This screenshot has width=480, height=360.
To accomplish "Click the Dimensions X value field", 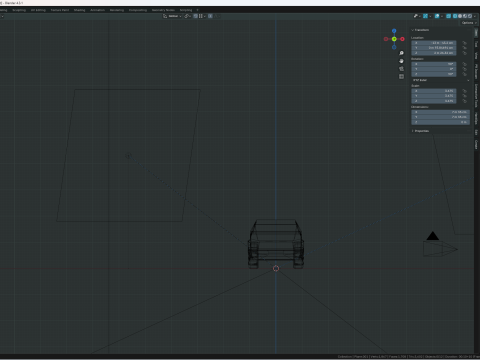I will (440, 112).
